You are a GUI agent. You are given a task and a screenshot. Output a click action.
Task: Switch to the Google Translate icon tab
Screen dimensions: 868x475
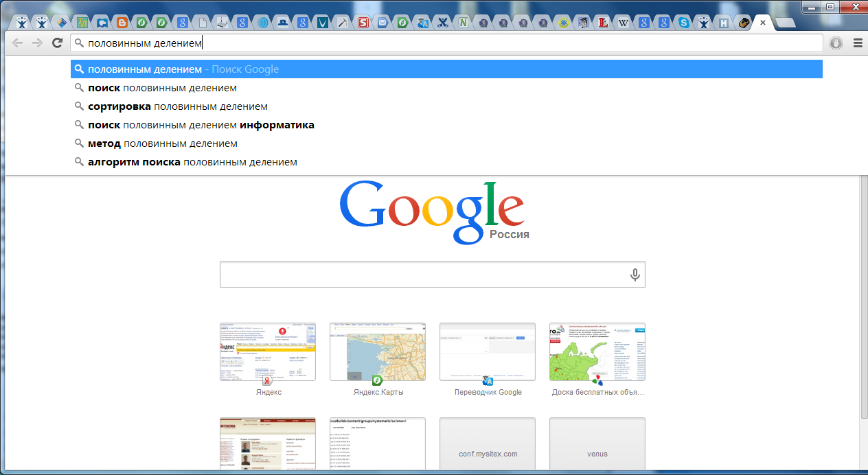[423, 23]
